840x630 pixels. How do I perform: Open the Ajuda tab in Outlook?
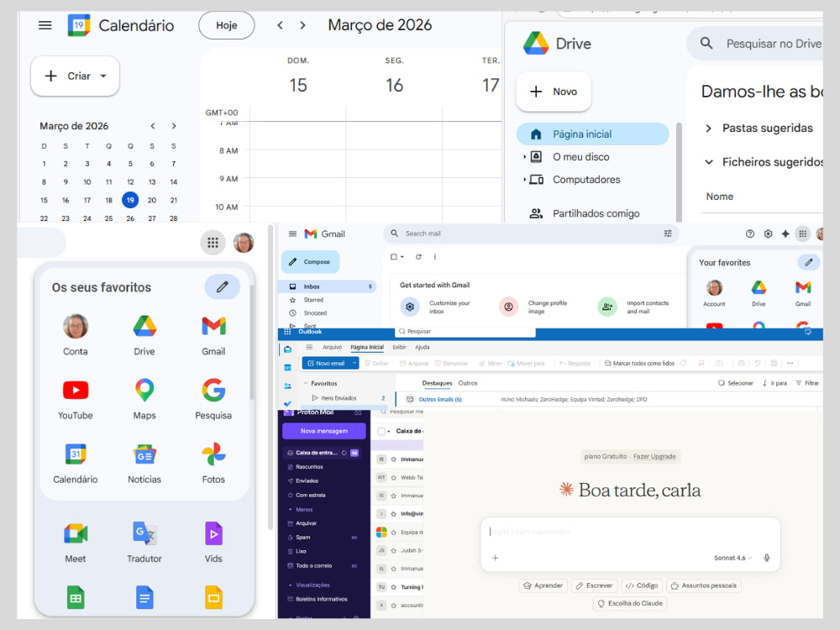423,347
